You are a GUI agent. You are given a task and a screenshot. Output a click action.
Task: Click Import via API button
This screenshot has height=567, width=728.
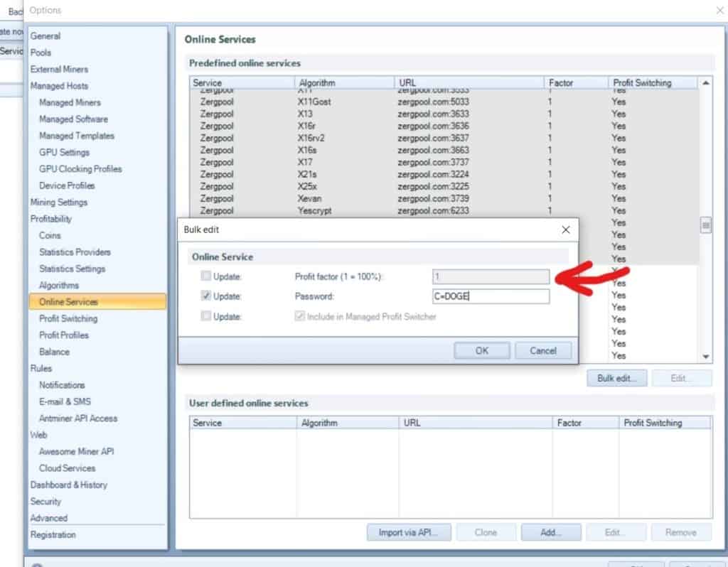pos(409,532)
